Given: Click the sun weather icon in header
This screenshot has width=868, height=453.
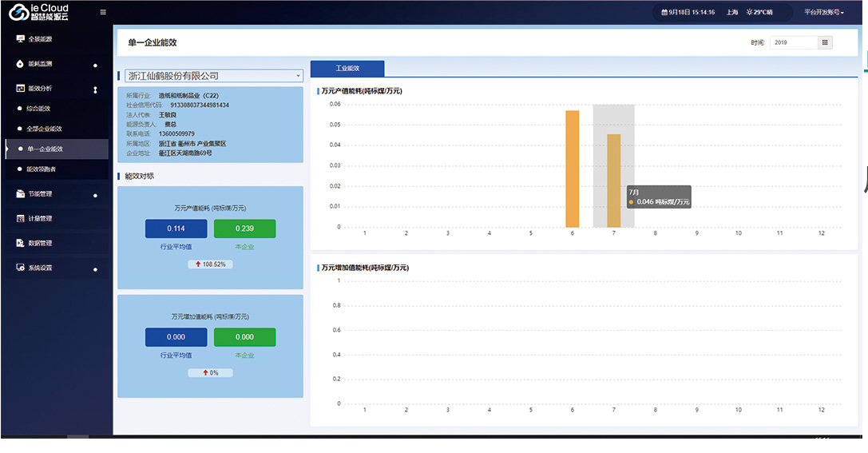Looking at the screenshot, I should pyautogui.click(x=749, y=13).
